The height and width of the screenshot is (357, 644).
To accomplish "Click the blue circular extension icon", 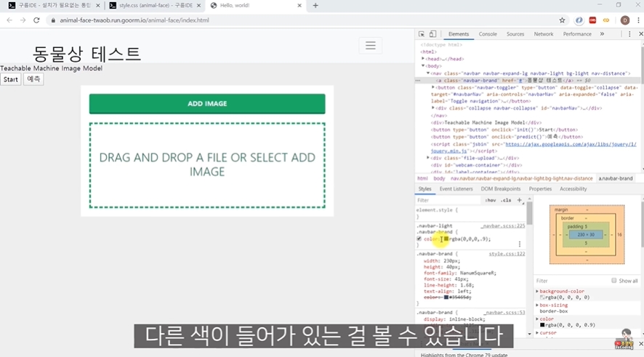I will coord(579,20).
